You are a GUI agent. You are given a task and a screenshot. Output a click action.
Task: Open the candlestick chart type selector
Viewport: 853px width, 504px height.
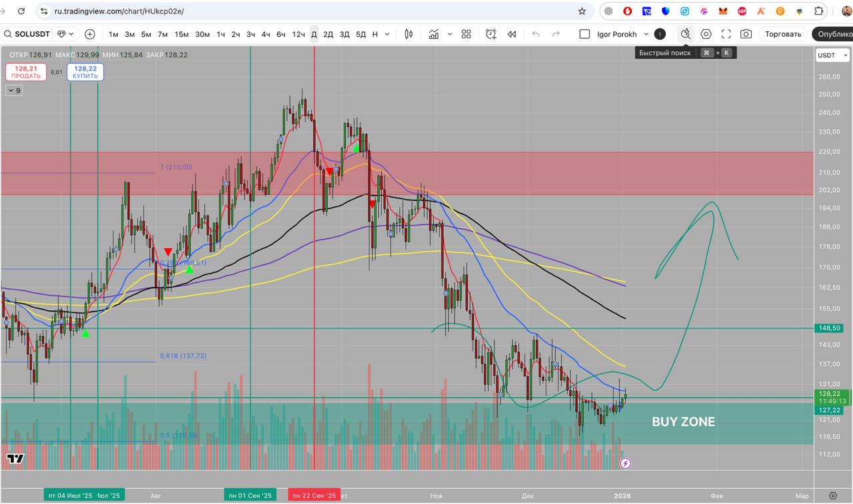(x=409, y=34)
